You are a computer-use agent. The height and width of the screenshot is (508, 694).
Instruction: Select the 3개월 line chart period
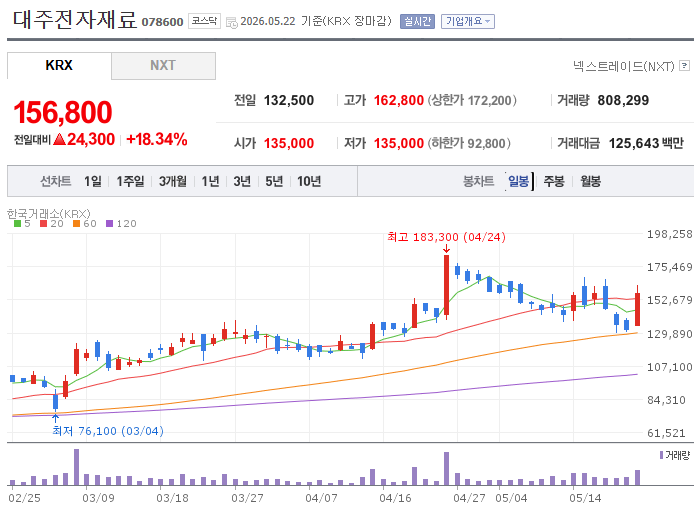(x=173, y=181)
